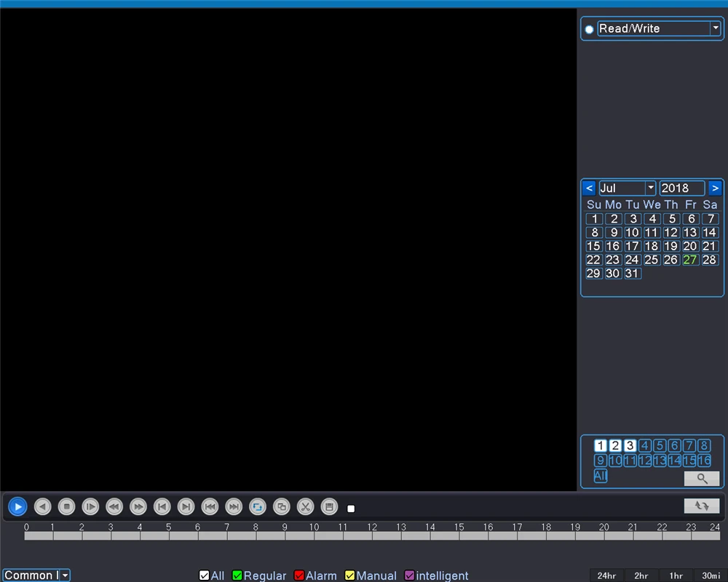Select July 10 on calendar
This screenshot has height=582, width=728.
(633, 233)
